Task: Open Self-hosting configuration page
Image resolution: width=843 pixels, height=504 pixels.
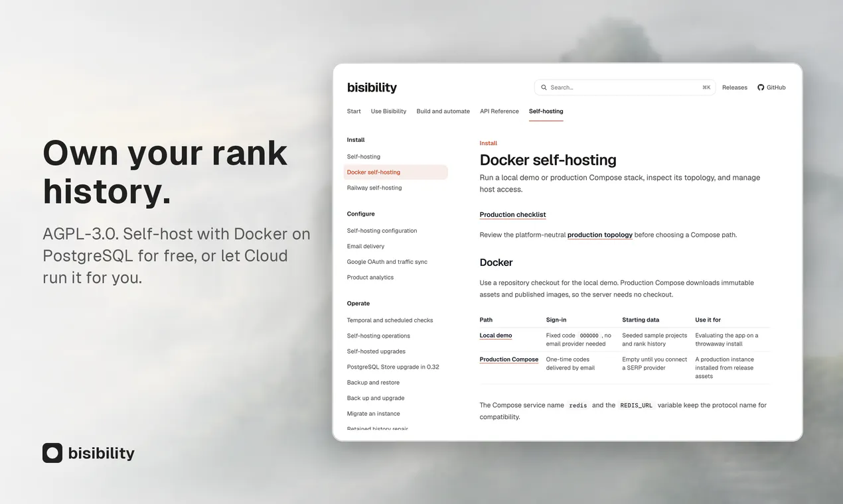Action: point(382,231)
